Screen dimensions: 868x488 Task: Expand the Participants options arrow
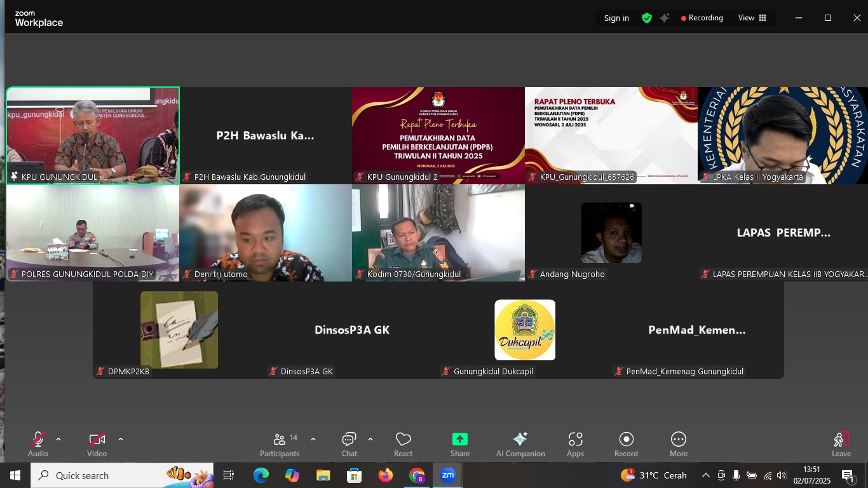313,439
